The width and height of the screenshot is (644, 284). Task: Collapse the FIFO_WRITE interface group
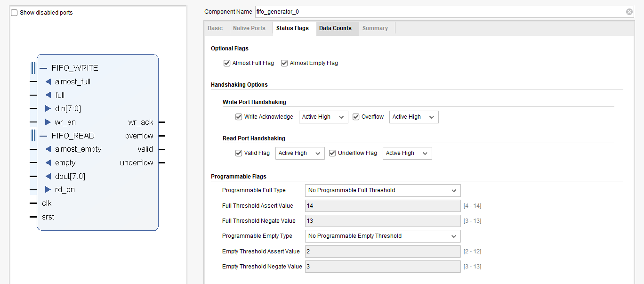[x=43, y=68]
